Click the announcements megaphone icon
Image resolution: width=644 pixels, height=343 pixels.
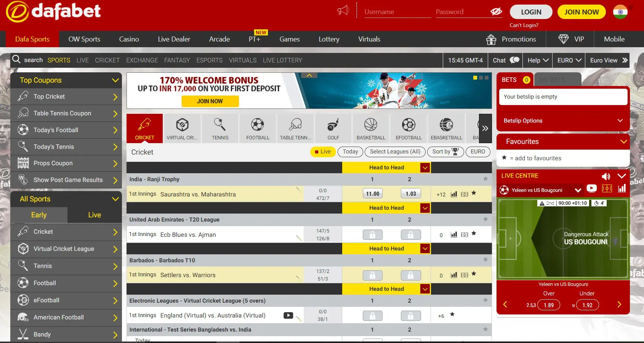pos(343,10)
